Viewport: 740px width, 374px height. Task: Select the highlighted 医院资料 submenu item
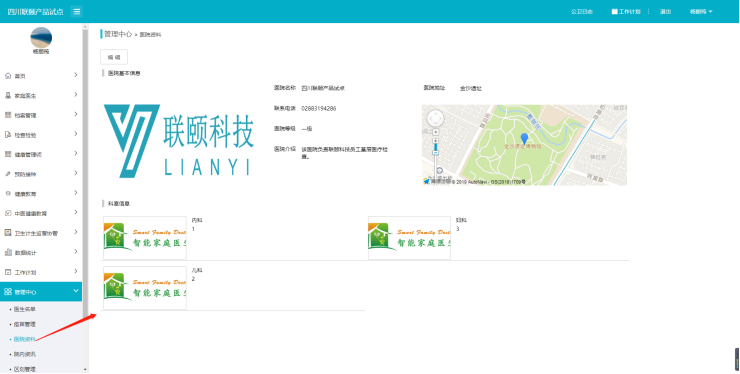pos(25,339)
